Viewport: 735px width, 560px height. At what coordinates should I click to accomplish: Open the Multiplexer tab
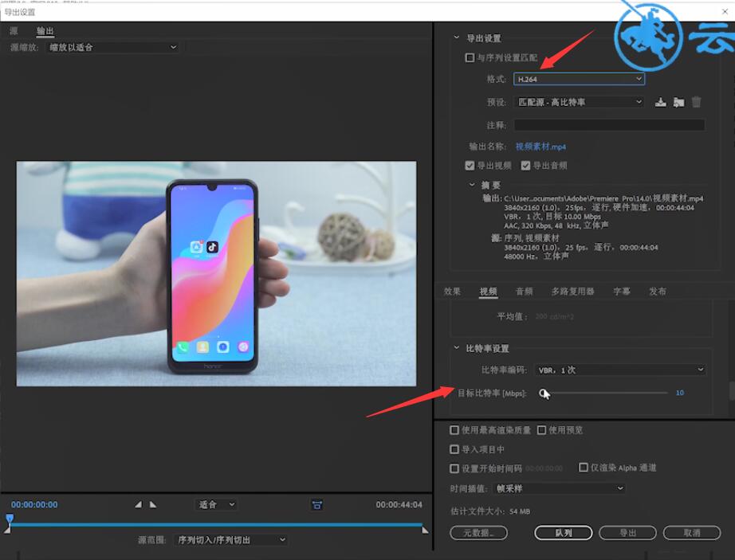573,292
